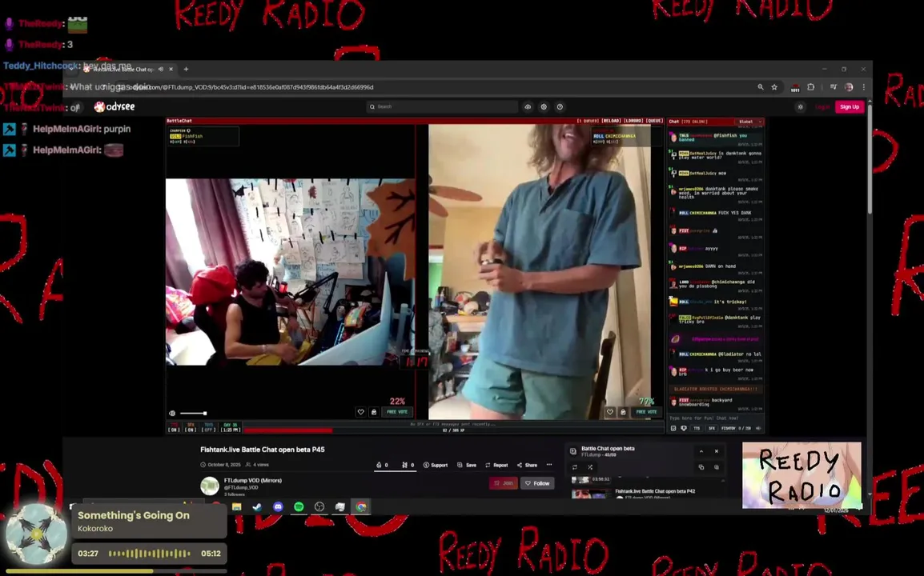Click browser zoom magnifier in address bar
Image resolution: width=924 pixels, height=576 pixels.
(x=760, y=87)
